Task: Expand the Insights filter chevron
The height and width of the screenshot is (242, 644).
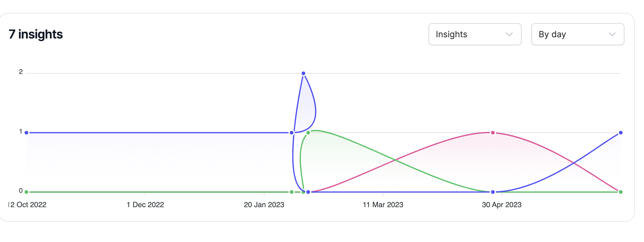Action: (x=509, y=35)
